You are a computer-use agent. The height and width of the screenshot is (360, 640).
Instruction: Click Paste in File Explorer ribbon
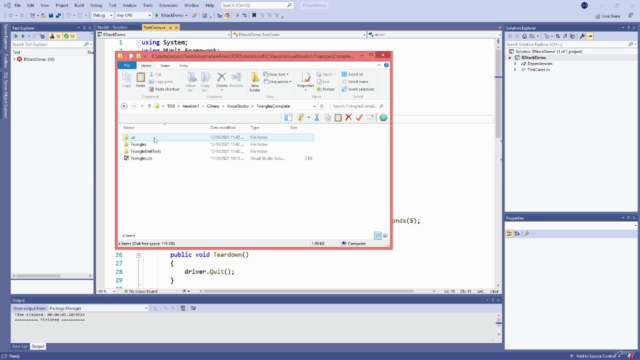pos(140,80)
